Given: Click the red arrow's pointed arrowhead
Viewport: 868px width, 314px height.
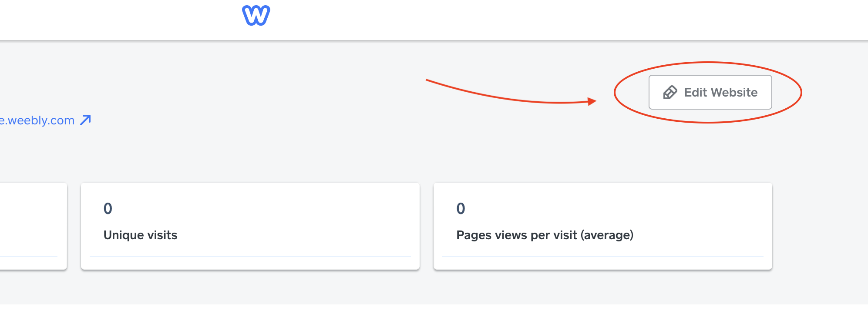Looking at the screenshot, I should click(592, 101).
